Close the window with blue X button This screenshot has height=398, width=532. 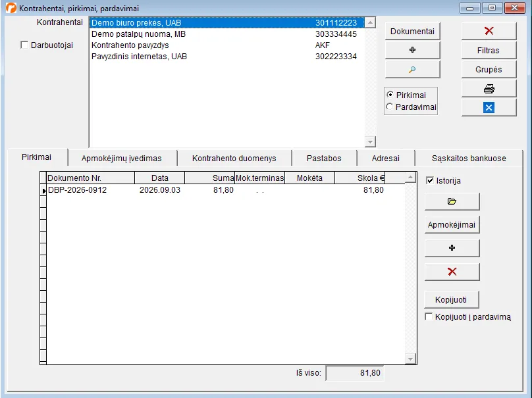tap(489, 108)
